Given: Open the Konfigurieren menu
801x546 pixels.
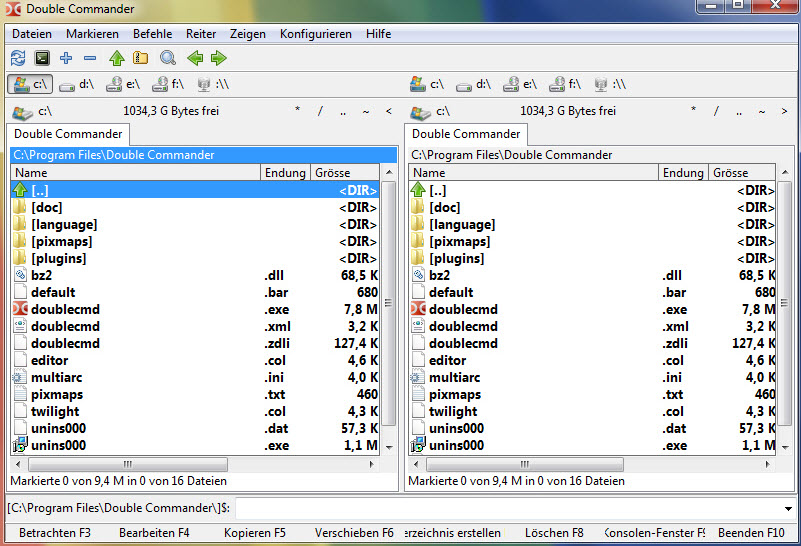Looking at the screenshot, I should tap(316, 34).
